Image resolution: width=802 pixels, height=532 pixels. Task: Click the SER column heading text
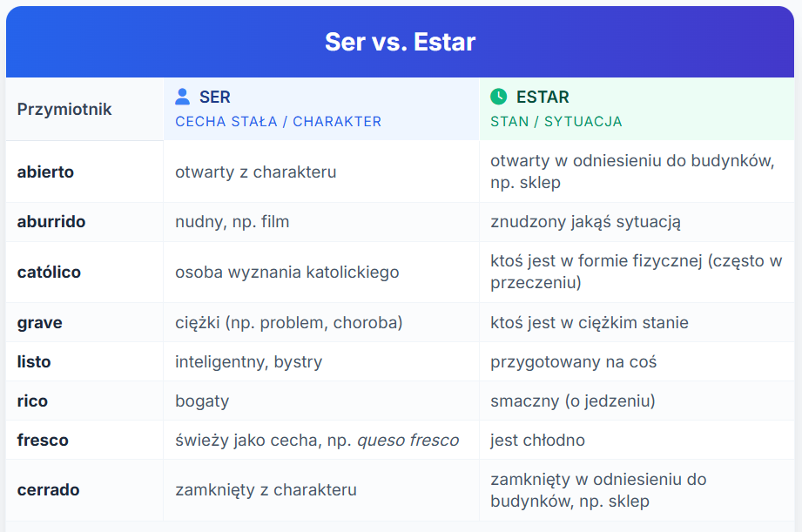[215, 97]
